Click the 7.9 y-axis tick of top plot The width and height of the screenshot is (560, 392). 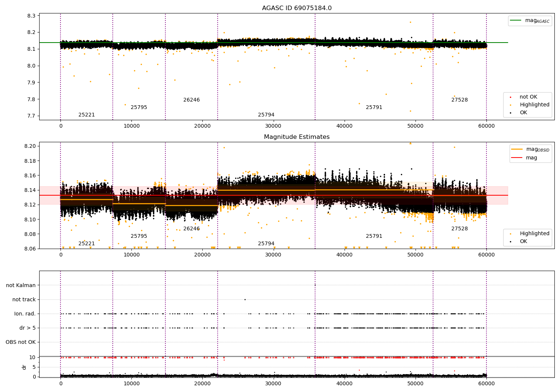[x=31, y=83]
